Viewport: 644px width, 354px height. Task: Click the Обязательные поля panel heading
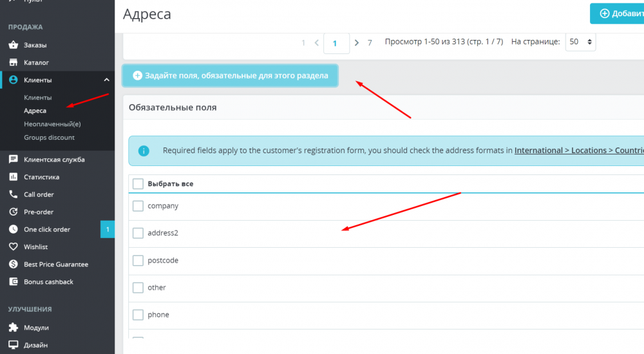tap(173, 107)
